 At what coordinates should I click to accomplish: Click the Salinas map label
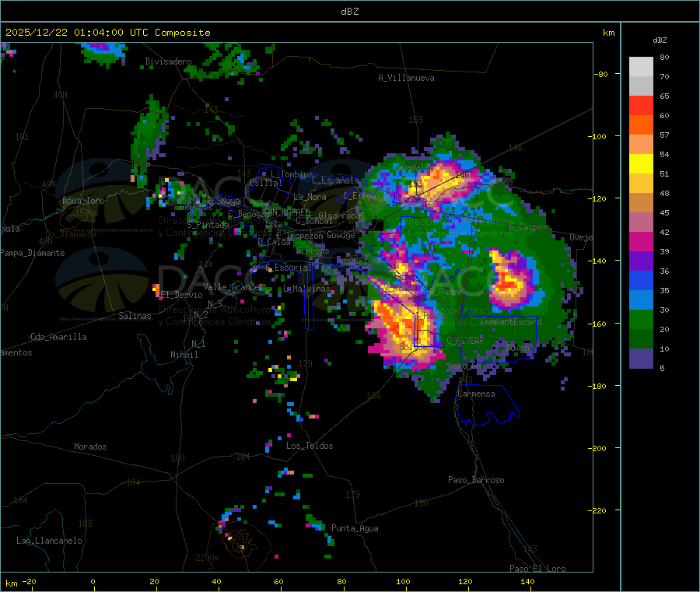coord(135,316)
